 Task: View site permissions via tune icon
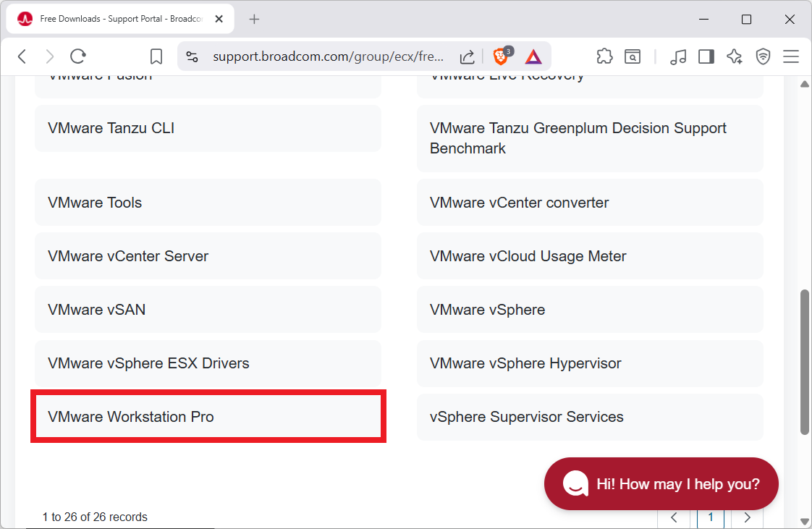(191, 56)
